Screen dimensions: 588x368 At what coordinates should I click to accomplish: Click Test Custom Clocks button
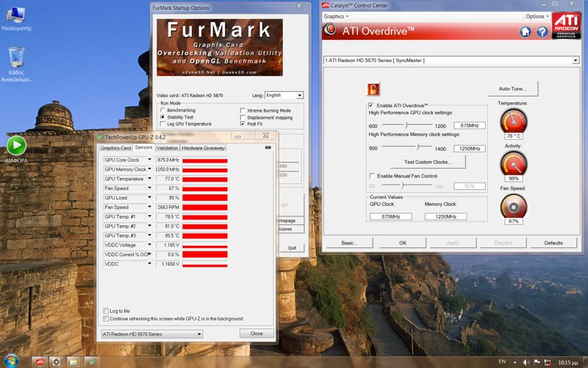(x=428, y=162)
